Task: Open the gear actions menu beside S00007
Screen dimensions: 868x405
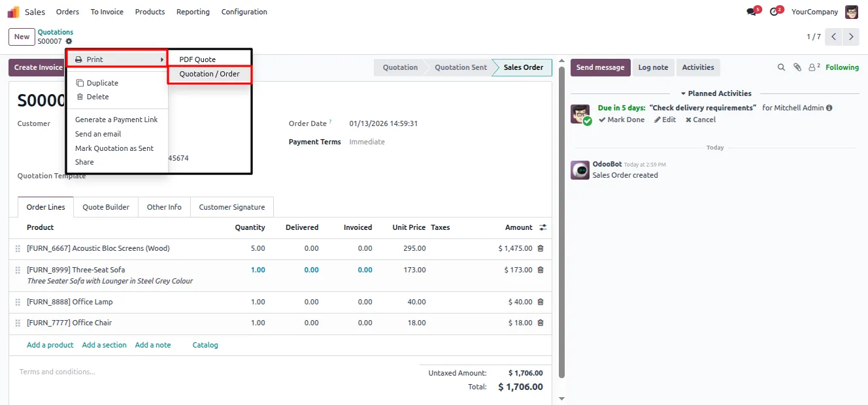Action: [x=69, y=41]
